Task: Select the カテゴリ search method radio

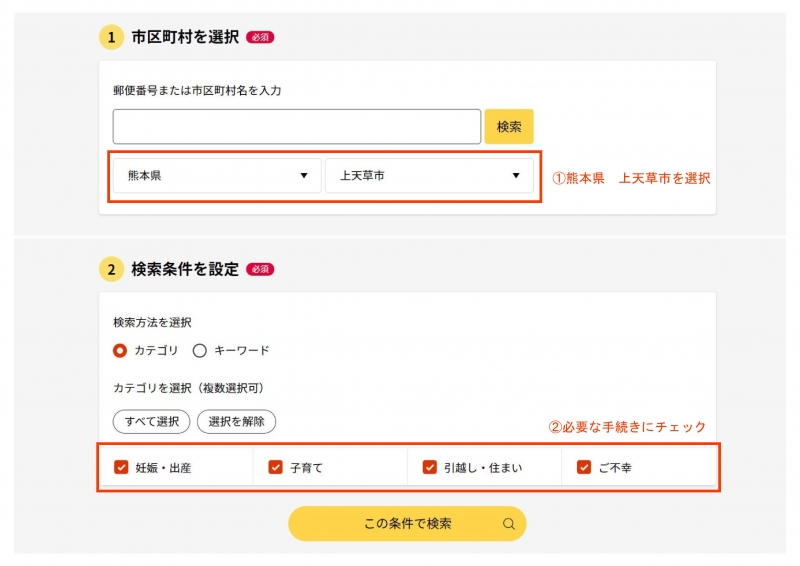Action: tap(120, 351)
